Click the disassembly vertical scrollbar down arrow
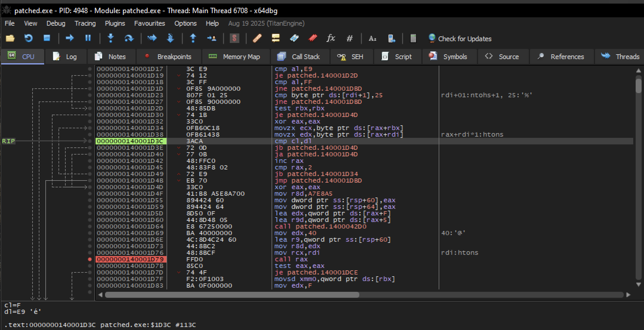 tap(639, 284)
